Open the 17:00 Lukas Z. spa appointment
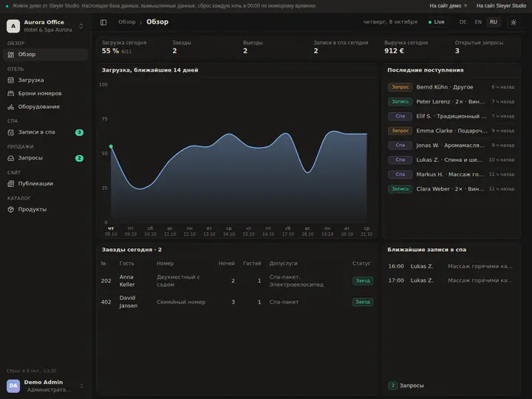This screenshot has width=532, height=399. tap(451, 281)
